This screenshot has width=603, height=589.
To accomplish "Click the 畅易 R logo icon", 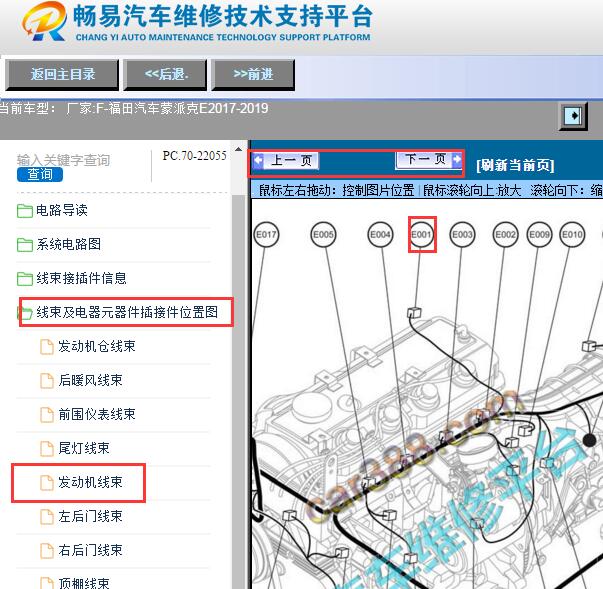I will tap(44, 21).
